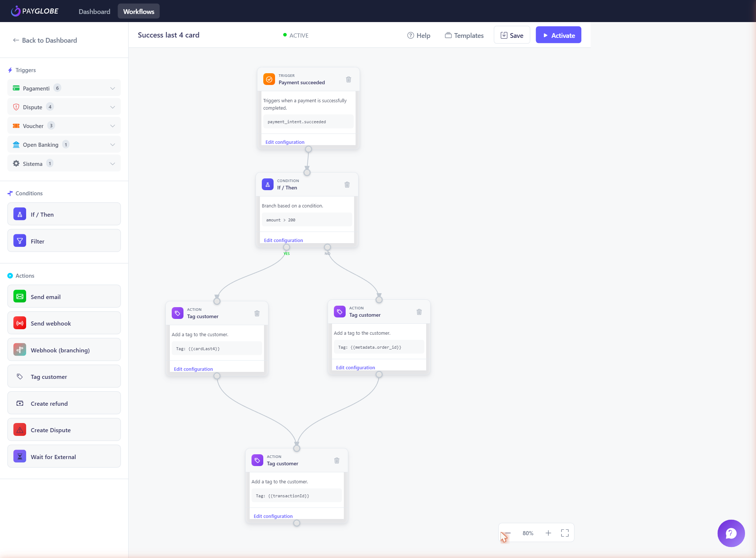Image resolution: width=756 pixels, height=558 pixels.
Task: Zoom in the canvas with plus button
Action: tap(548, 533)
